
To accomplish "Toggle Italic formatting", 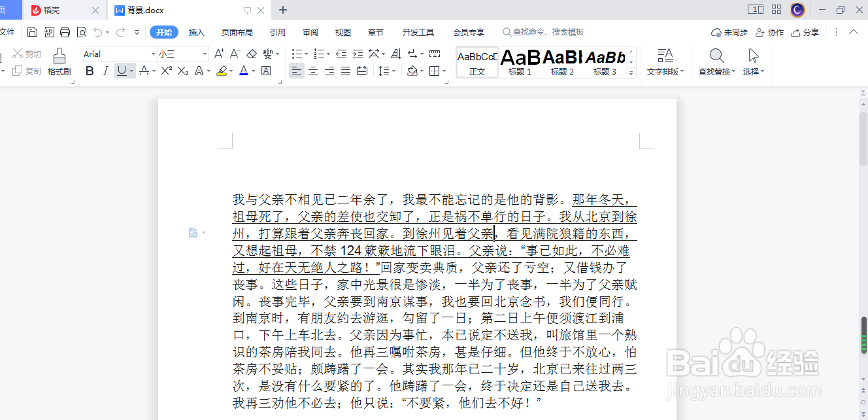I will pyautogui.click(x=105, y=71).
